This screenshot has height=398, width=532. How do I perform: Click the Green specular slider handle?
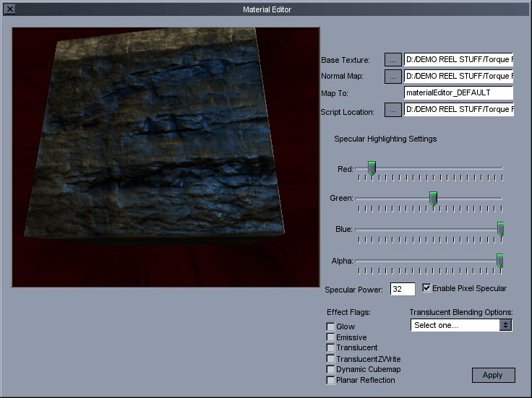(434, 198)
